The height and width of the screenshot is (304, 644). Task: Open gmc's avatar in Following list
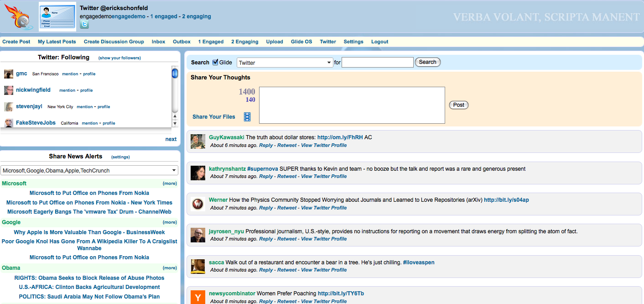click(x=9, y=74)
